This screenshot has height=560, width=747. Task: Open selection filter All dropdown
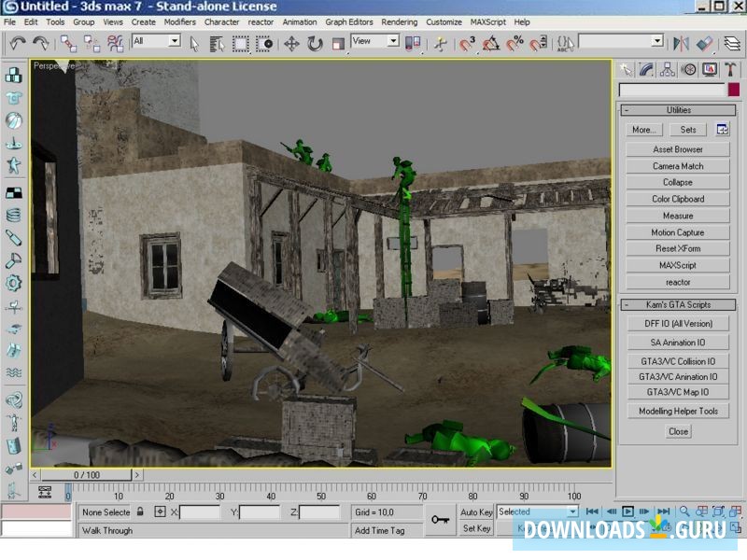[x=175, y=41]
